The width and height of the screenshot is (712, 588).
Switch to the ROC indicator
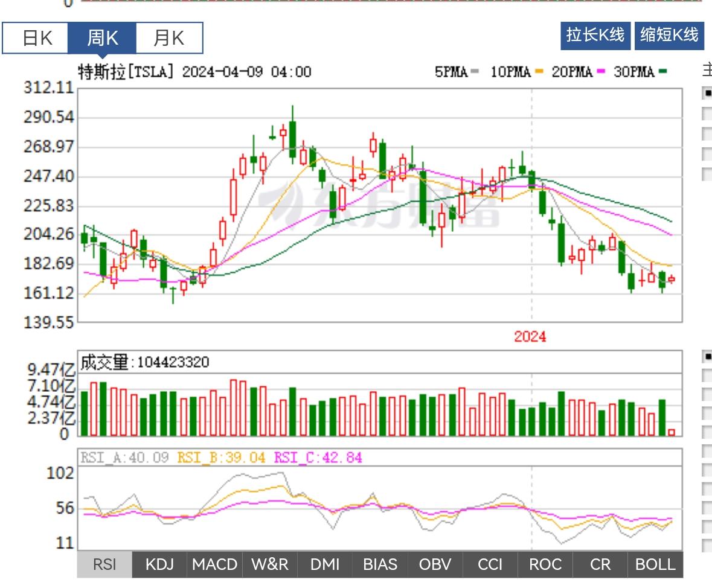coord(545,564)
